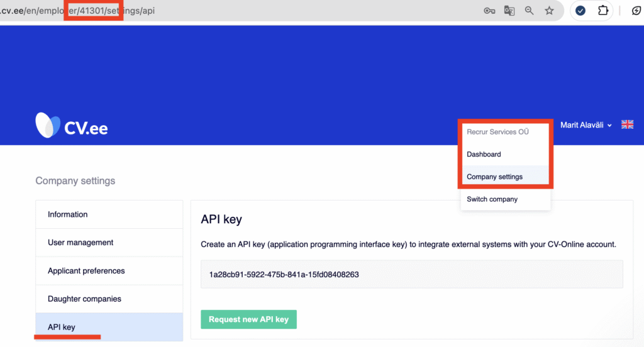Click the CV.ee logo

pos(72,126)
